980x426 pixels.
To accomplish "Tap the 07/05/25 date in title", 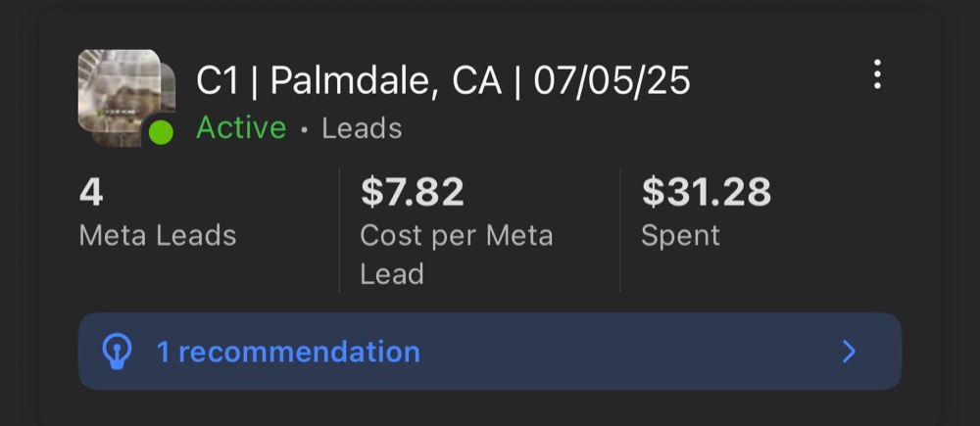I will point(612,82).
